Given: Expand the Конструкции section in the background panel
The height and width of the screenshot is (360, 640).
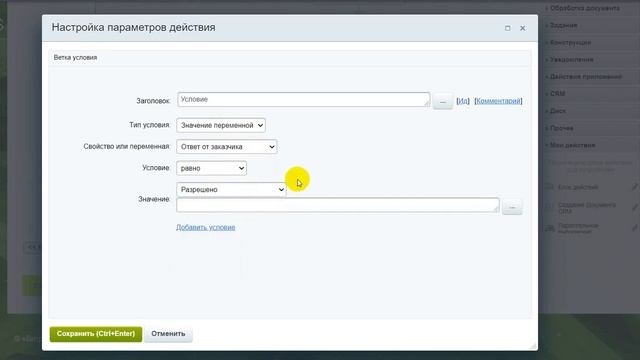Looking at the screenshot, I should 570,42.
